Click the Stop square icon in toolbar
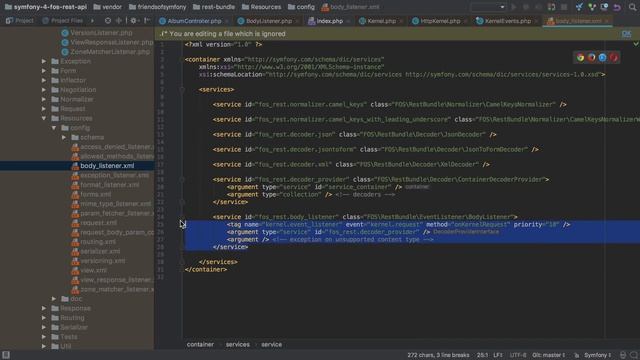640x360 pixels. click(564, 7)
